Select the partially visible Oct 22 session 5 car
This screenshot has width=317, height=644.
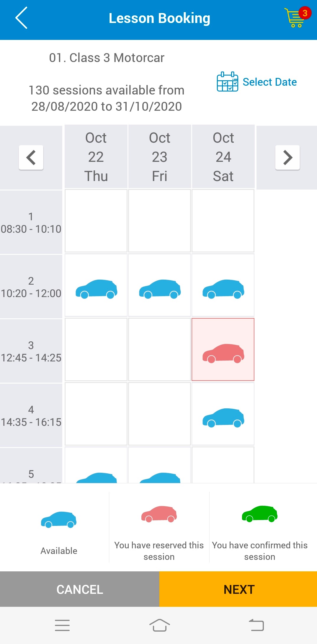point(96,477)
